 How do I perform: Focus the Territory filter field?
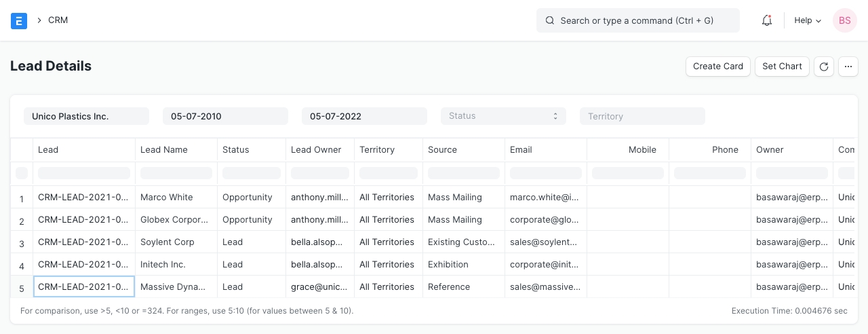(x=642, y=116)
